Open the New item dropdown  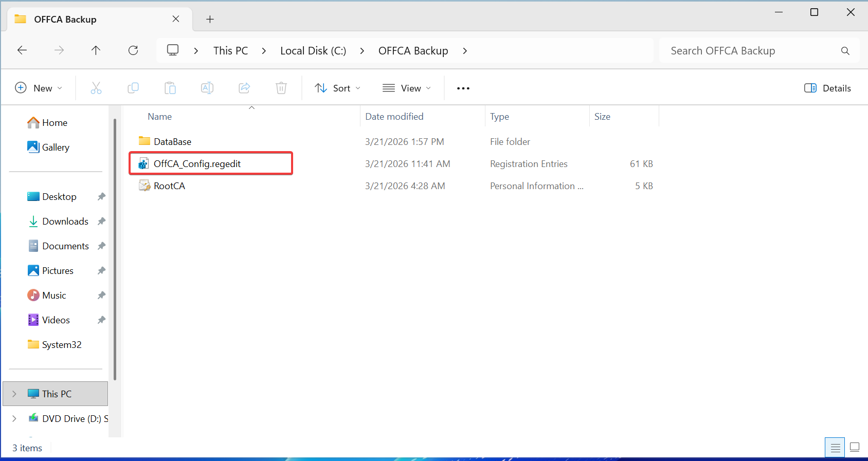[x=39, y=88]
